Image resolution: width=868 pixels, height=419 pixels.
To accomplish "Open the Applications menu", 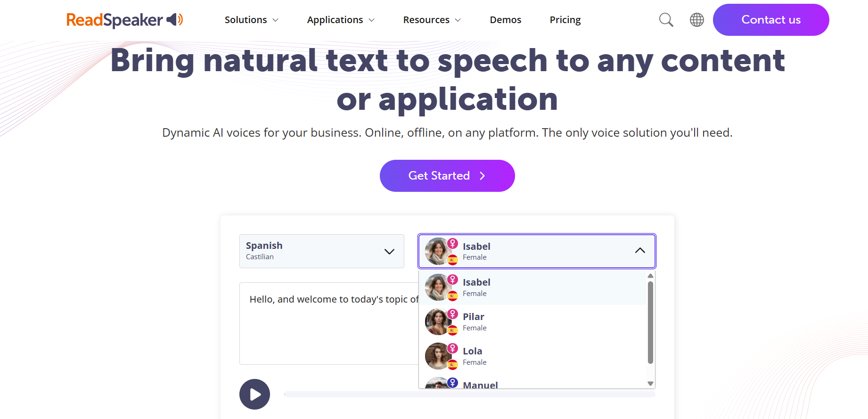I will 335,20.
